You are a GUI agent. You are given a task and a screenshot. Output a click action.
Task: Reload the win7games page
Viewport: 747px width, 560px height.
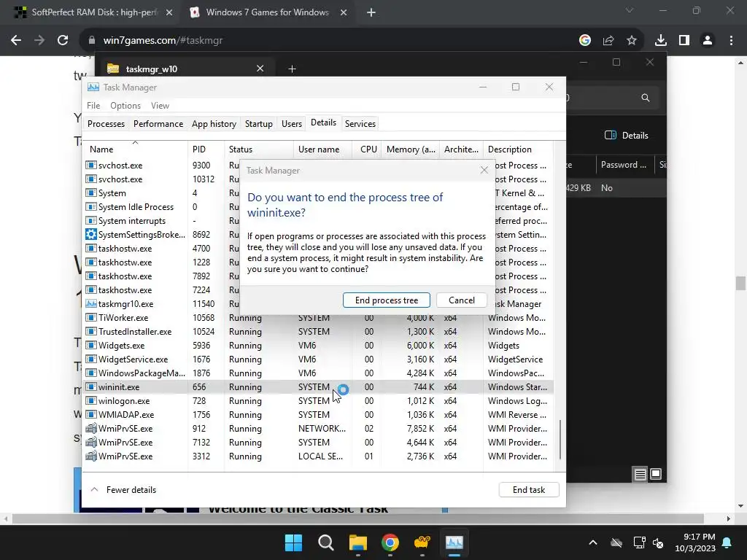(x=63, y=41)
